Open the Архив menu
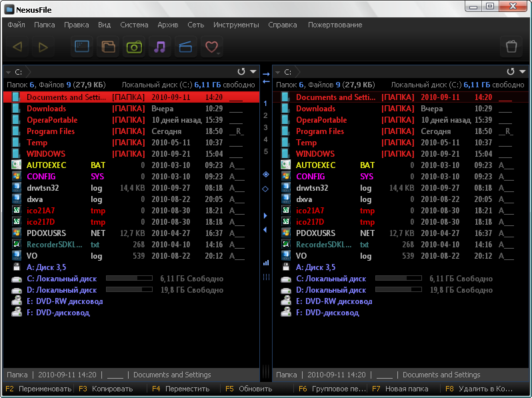Image resolution: width=532 pixels, height=398 pixels. tap(167, 25)
